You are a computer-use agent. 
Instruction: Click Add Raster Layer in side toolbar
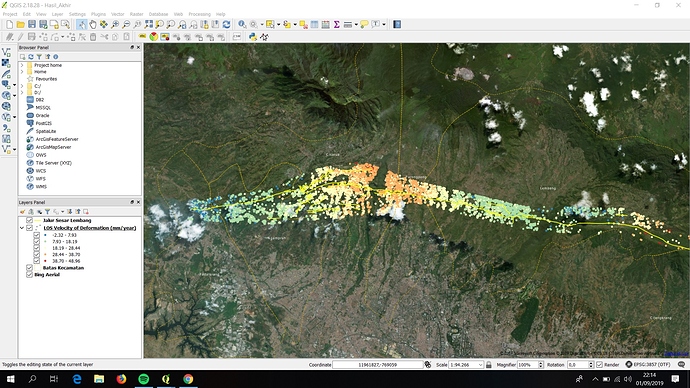coord(6,63)
